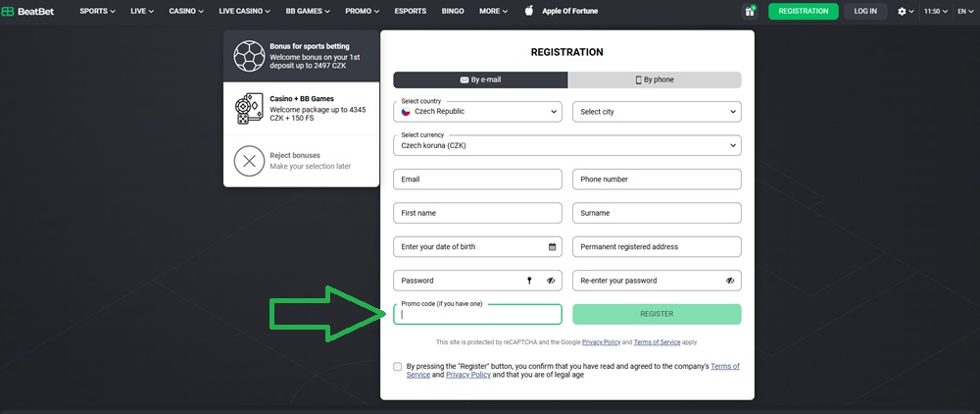The height and width of the screenshot is (414, 980).
Task: Open the reCAPTCHA Privacy Policy link
Action: coord(601,342)
